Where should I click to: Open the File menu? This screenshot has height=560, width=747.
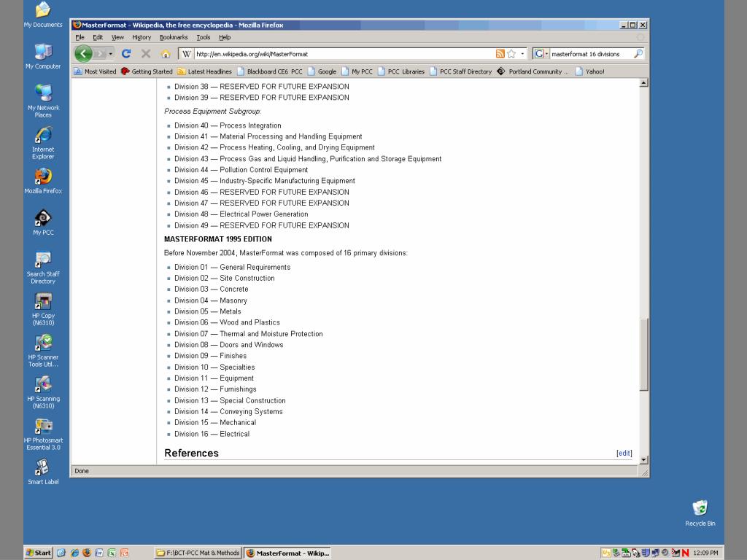tap(80, 37)
